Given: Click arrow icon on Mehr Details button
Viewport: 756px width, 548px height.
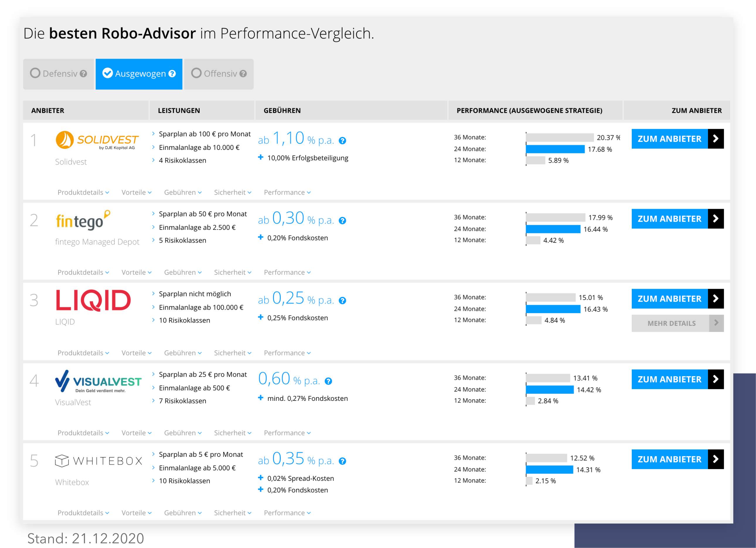Looking at the screenshot, I should pyautogui.click(x=716, y=323).
